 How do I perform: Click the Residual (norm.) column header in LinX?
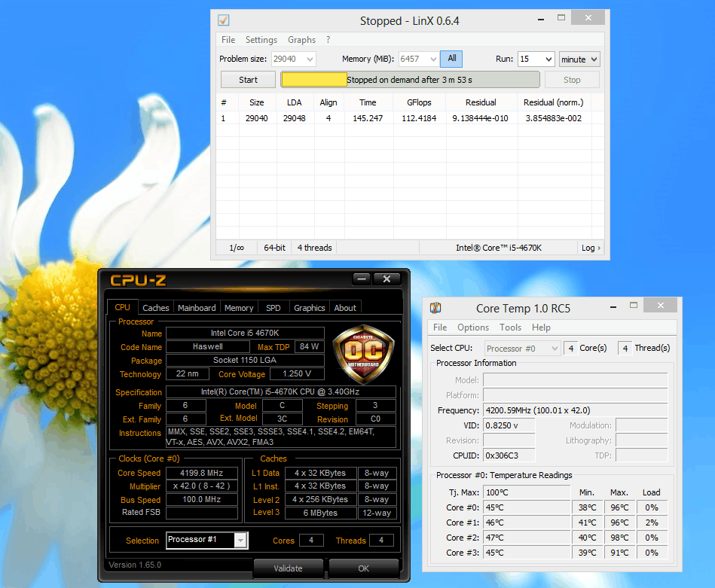tap(554, 102)
